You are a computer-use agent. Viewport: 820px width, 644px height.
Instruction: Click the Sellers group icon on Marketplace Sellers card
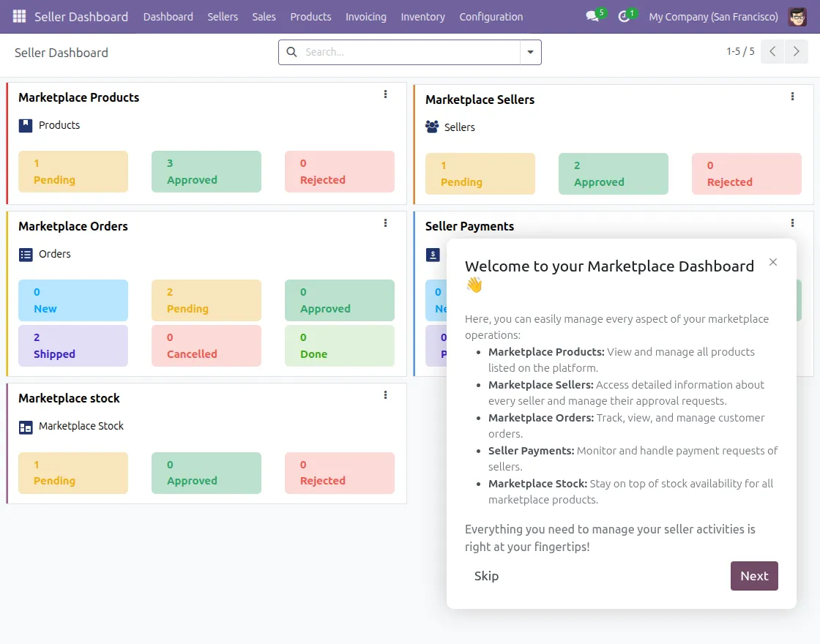431,127
